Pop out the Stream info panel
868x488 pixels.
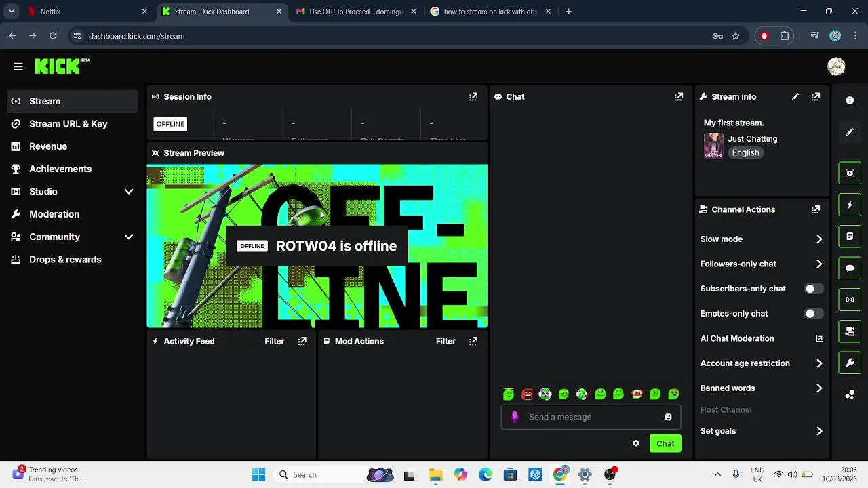point(816,97)
